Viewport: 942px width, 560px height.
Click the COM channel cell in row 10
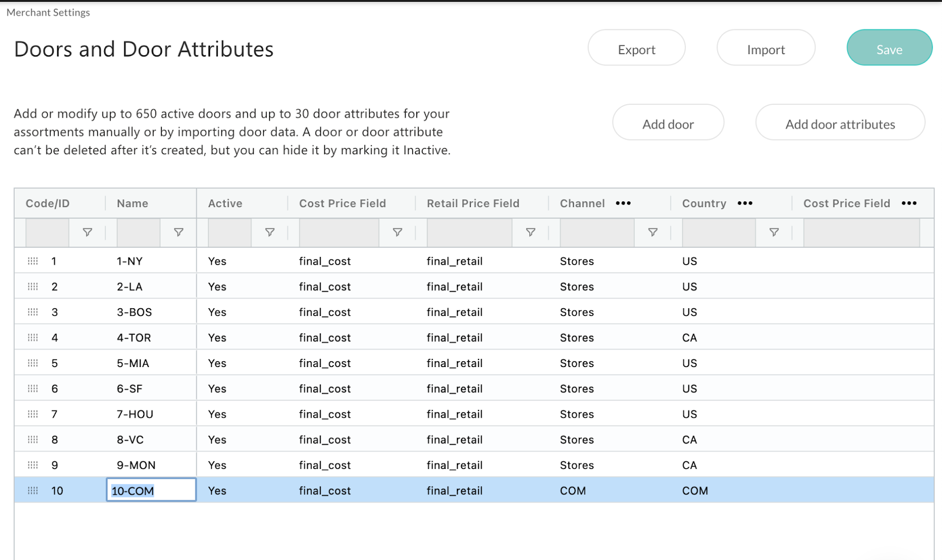573,491
